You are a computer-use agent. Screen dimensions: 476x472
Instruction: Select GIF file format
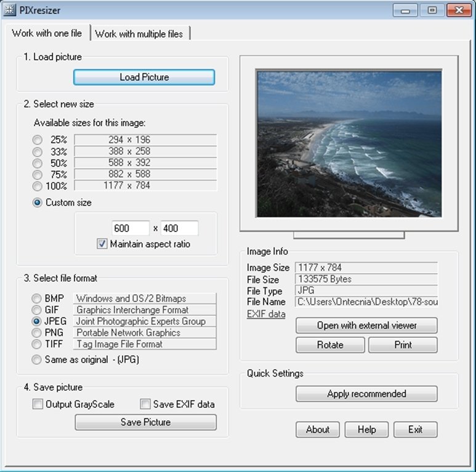pyautogui.click(x=36, y=310)
